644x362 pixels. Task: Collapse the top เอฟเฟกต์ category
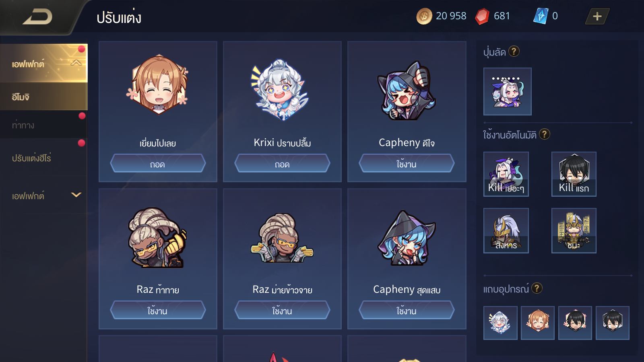(76, 63)
